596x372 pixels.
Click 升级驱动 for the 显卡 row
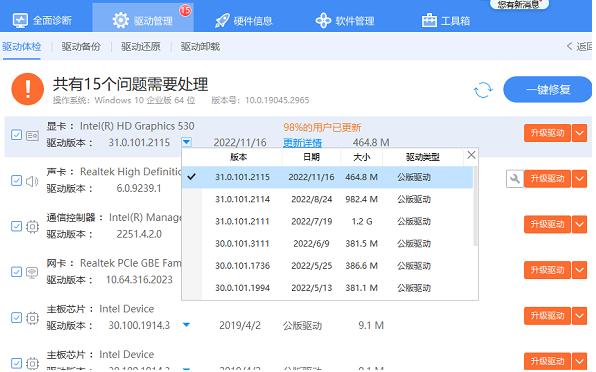pyautogui.click(x=547, y=133)
